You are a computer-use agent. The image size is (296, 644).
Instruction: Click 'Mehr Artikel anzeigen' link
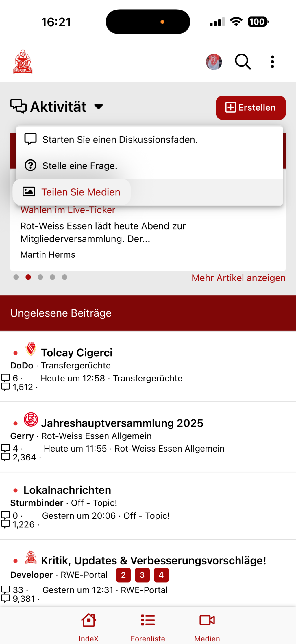pos(238,278)
